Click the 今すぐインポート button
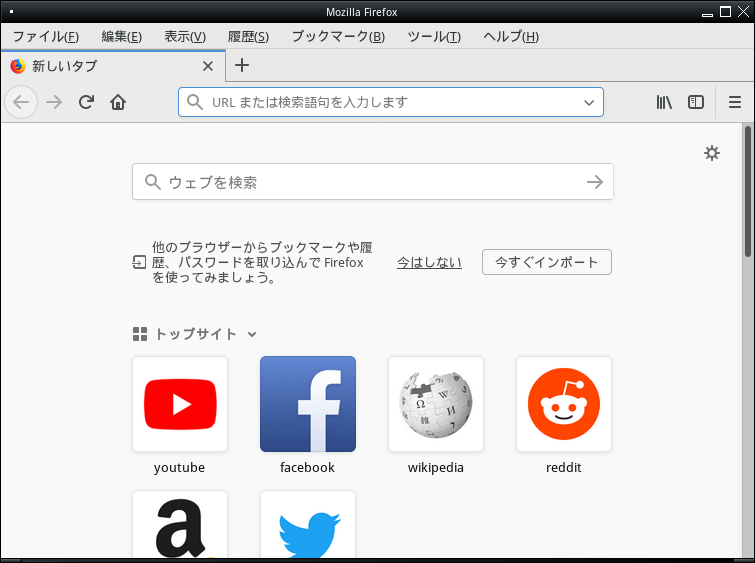 tap(547, 262)
